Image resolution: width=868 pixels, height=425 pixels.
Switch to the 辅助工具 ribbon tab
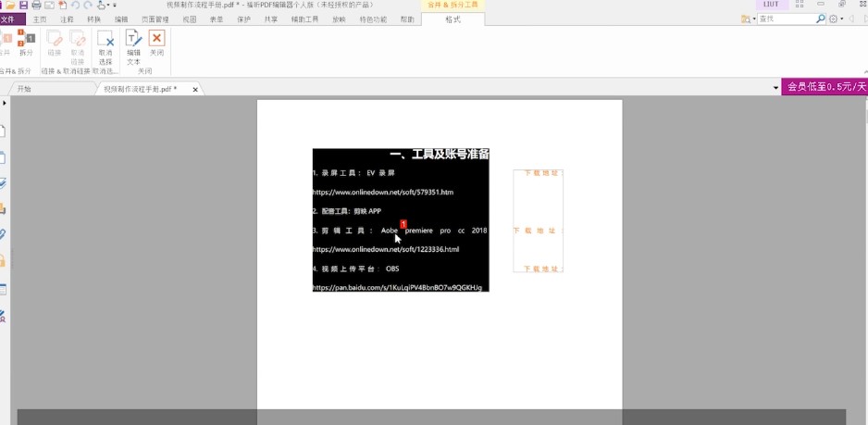(x=304, y=19)
